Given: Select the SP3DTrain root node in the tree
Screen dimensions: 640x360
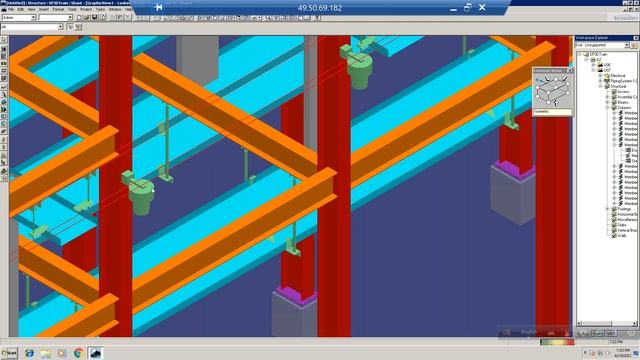Looking at the screenshot, I should (x=599, y=54).
